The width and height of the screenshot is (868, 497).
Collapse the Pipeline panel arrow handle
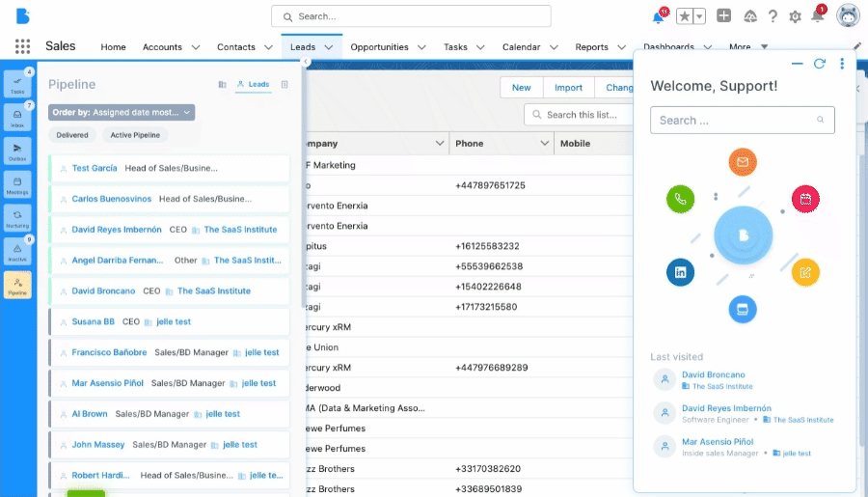pyautogui.click(x=305, y=62)
